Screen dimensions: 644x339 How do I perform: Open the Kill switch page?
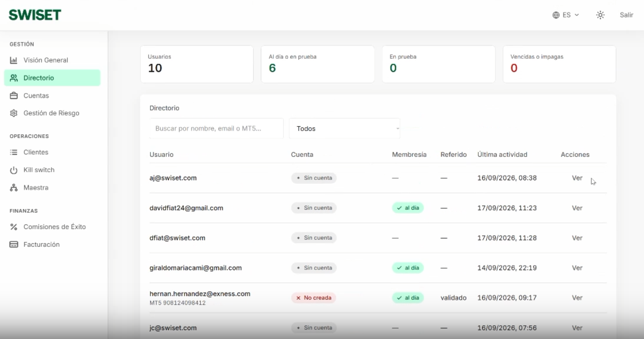(x=52, y=170)
